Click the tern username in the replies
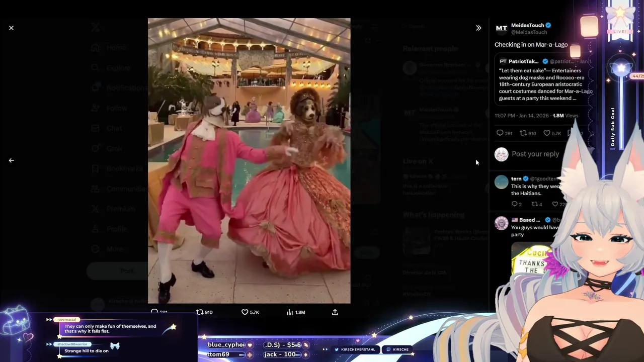 tap(516, 178)
